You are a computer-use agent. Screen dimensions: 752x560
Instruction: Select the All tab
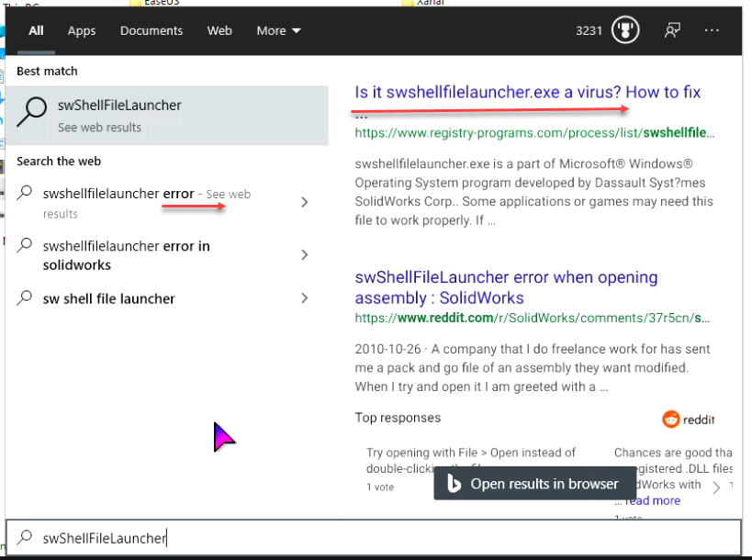point(36,30)
